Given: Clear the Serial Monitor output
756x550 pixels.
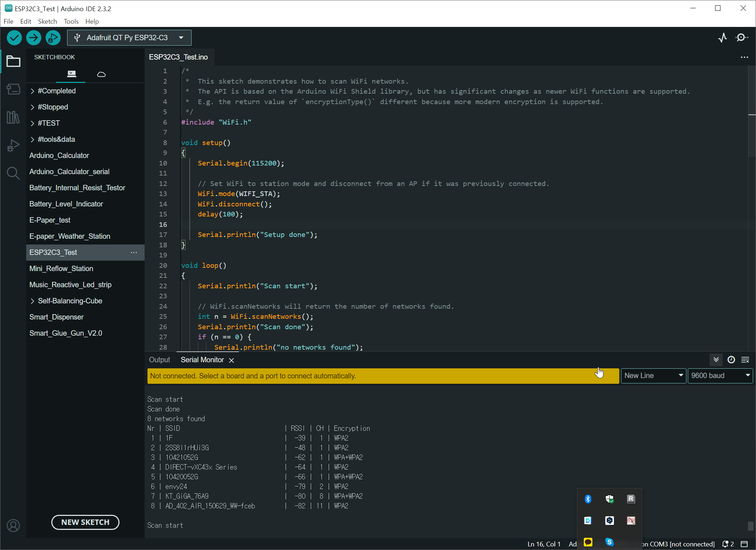Looking at the screenshot, I should click(745, 360).
